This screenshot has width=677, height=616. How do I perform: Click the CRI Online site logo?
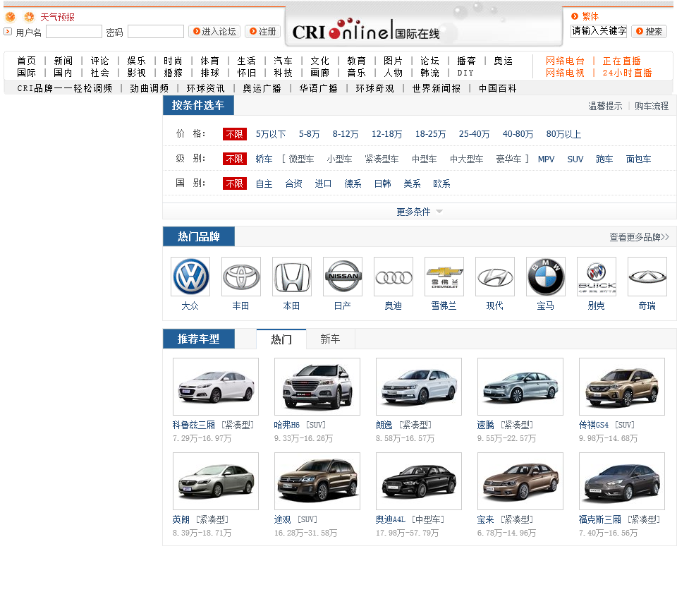pos(365,30)
